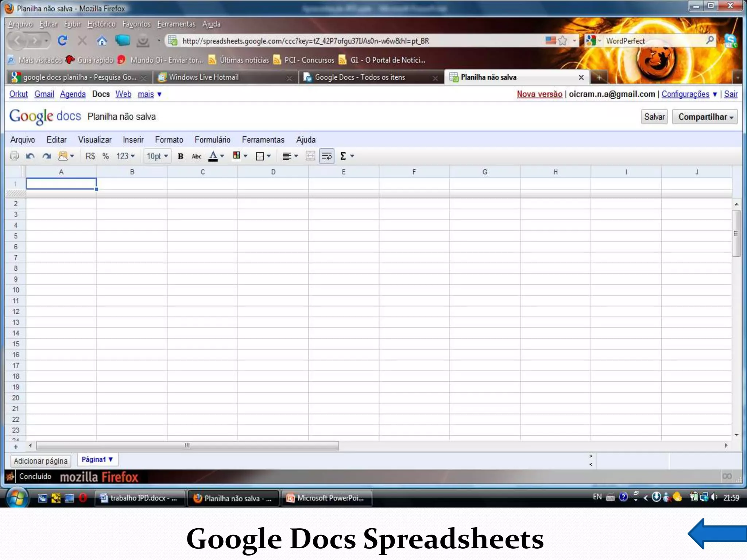
Task: Select cell A1 in the spreadsheet
Action: coord(61,183)
